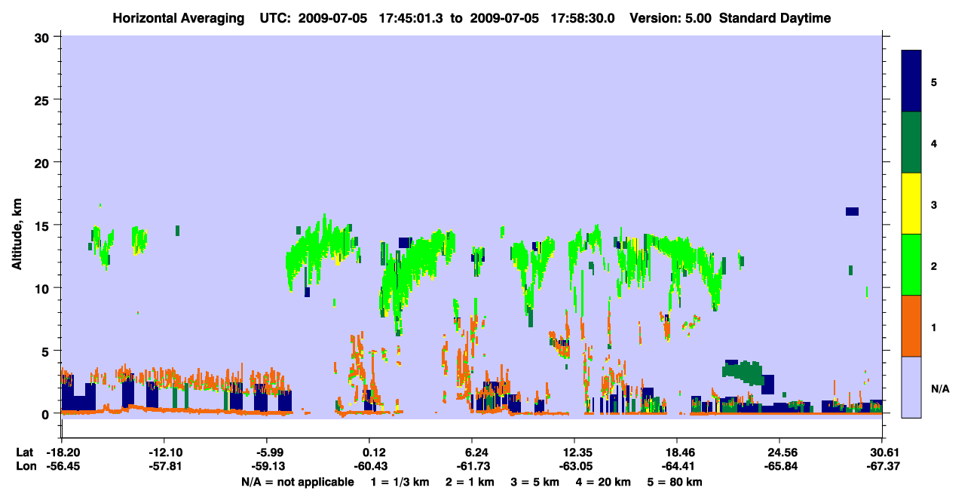Screen dimensions: 980x503
Task: Click the dark green colorbar segment labeled 4
Action: coord(911,143)
